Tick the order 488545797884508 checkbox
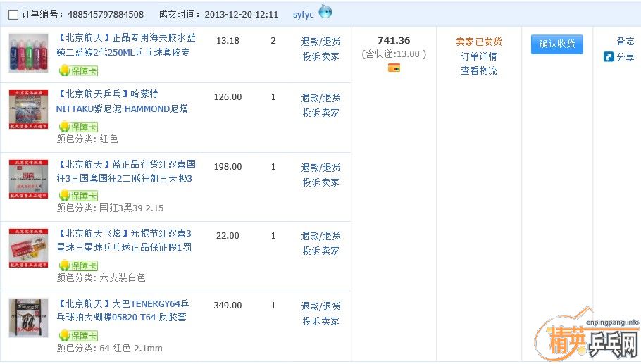This screenshot has height=364, width=641. pyautogui.click(x=13, y=15)
